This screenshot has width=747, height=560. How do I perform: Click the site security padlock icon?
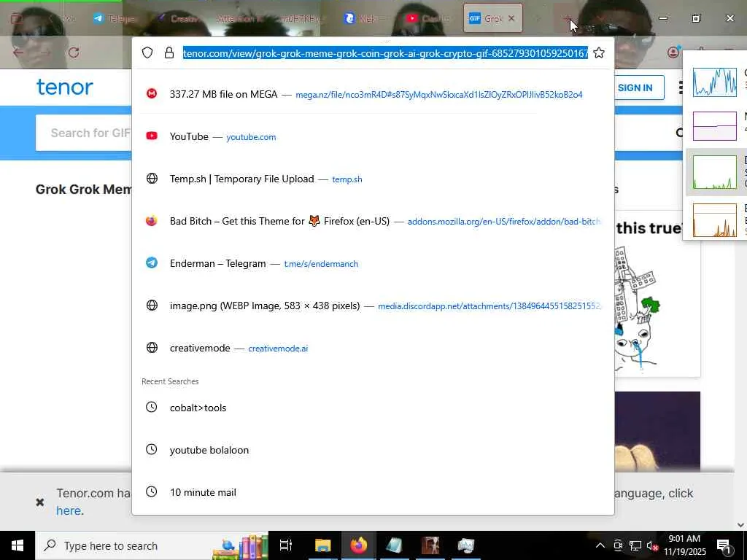point(169,52)
